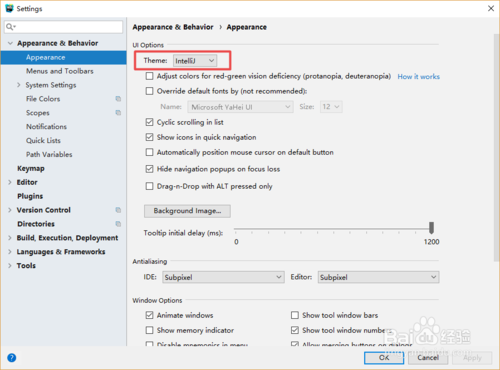Viewport: 500px width, 370px height.
Task: Enable Adjust colors for red-green vision deficiency
Action: [149, 76]
